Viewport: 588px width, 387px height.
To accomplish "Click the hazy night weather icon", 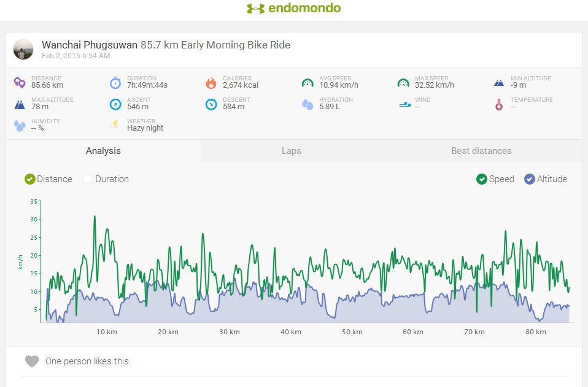I will click(x=114, y=125).
